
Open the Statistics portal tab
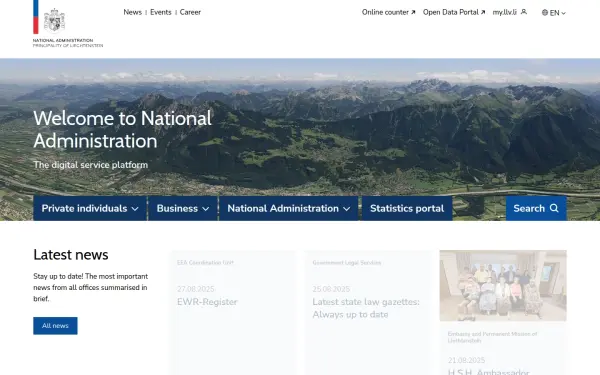(407, 208)
